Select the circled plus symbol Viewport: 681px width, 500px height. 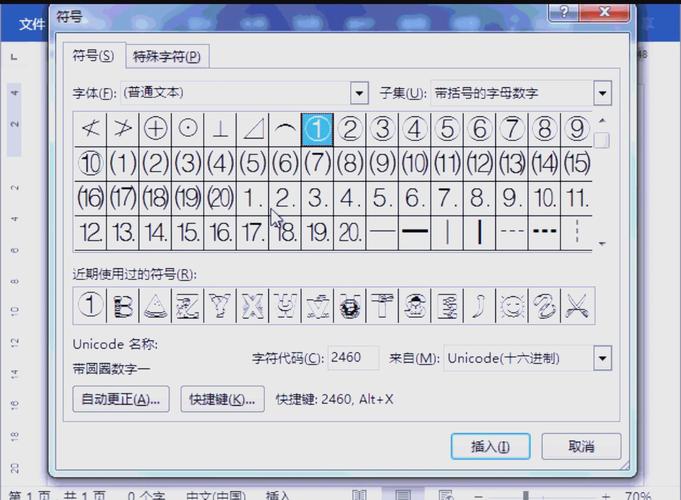point(155,129)
